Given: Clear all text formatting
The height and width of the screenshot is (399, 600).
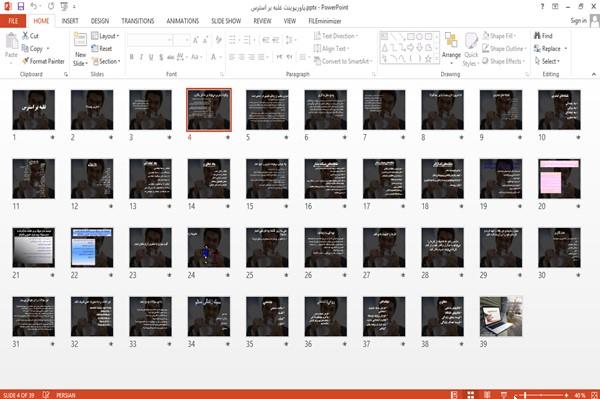Looking at the screenshot, I should coord(218,40).
